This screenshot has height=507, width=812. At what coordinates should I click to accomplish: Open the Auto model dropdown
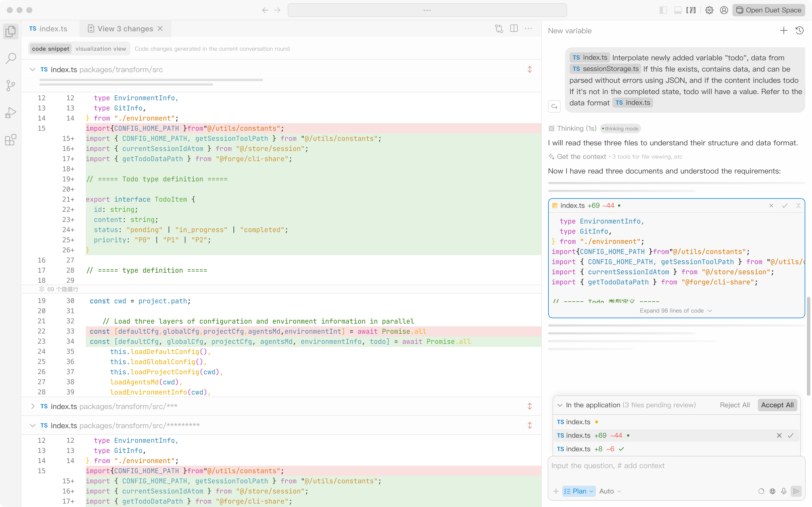[x=610, y=491]
